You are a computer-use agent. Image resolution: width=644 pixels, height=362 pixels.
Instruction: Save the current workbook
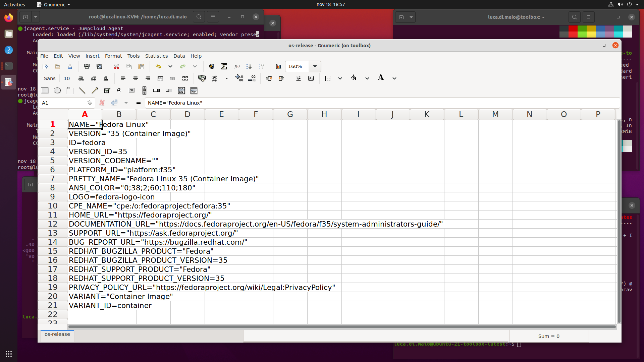(x=70, y=66)
